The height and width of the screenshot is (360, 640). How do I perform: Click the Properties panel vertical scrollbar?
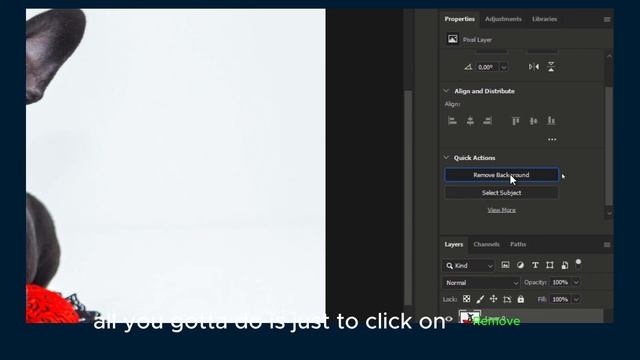click(609, 145)
